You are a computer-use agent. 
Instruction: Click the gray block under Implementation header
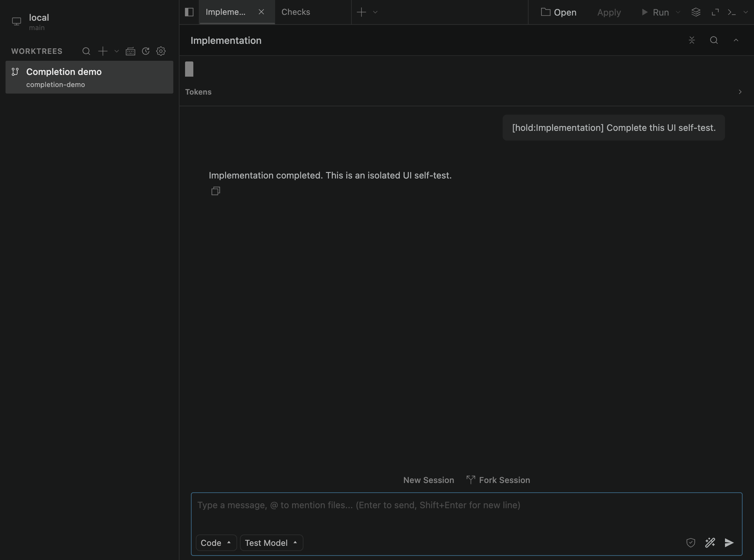click(189, 69)
